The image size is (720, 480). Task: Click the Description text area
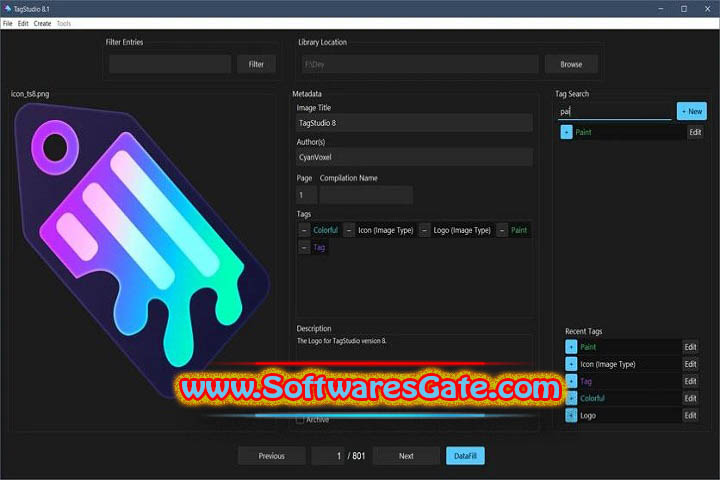[x=414, y=349]
